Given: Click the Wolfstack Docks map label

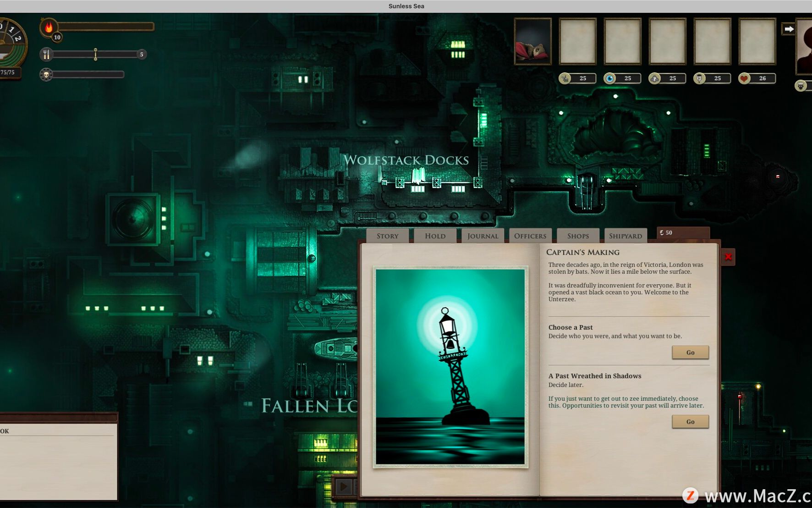Looking at the screenshot, I should (406, 160).
